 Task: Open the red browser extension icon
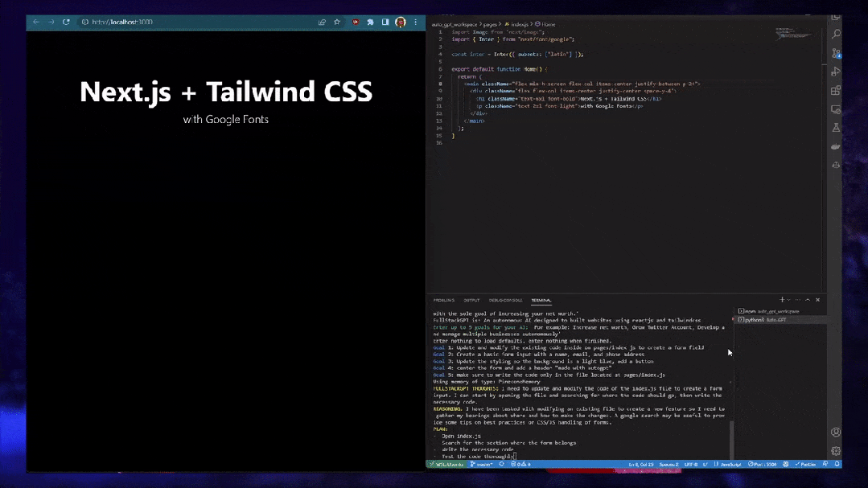[x=356, y=23]
